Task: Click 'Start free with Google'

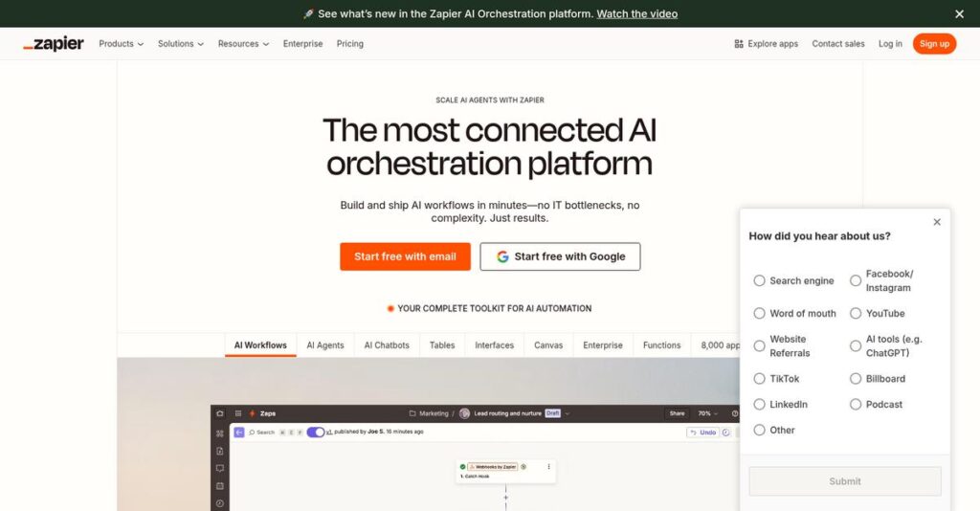Action: [560, 256]
